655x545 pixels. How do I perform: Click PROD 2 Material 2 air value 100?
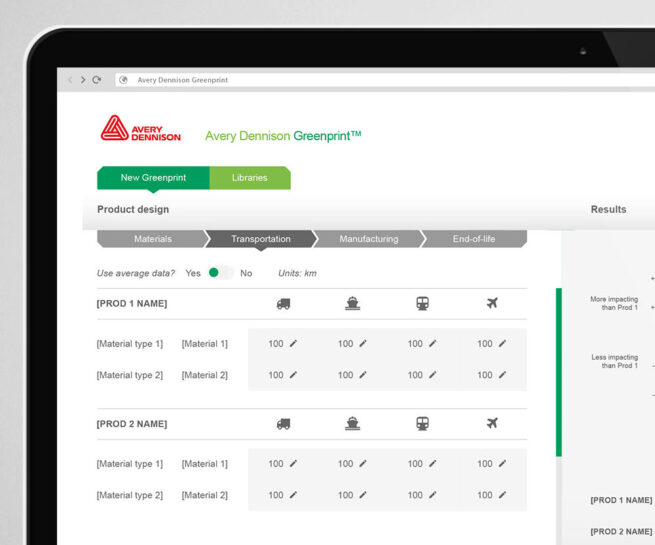[x=485, y=495]
